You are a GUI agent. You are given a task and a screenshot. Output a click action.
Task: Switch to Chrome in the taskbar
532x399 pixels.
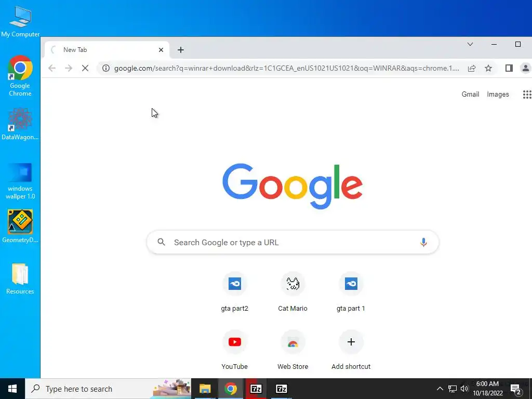(x=230, y=389)
